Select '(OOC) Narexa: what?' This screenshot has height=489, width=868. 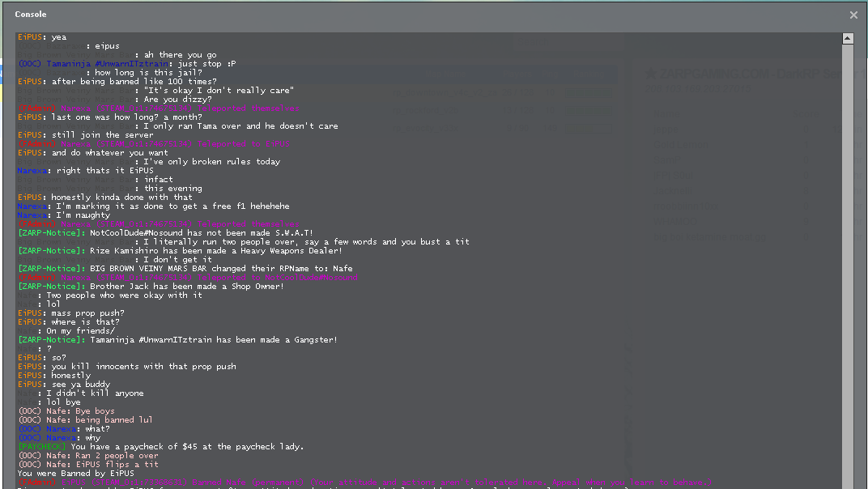point(64,428)
